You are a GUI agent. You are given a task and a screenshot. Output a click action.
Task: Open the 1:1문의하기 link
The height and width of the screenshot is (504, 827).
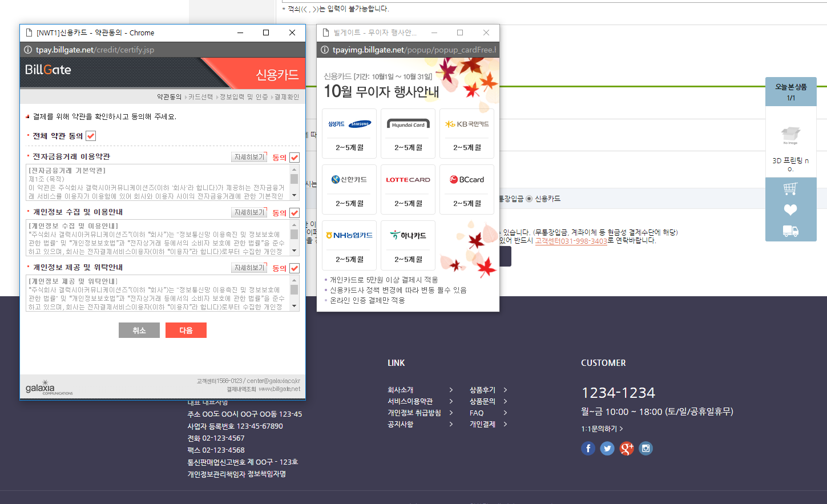click(602, 429)
